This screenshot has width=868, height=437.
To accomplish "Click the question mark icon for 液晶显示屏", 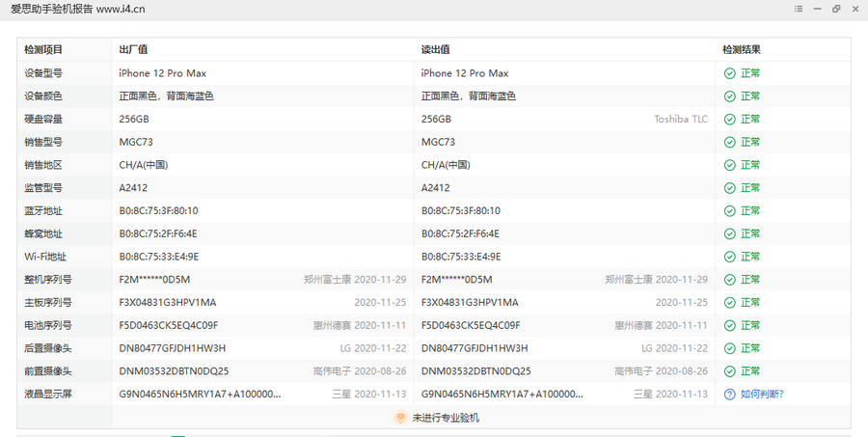I will (x=730, y=394).
